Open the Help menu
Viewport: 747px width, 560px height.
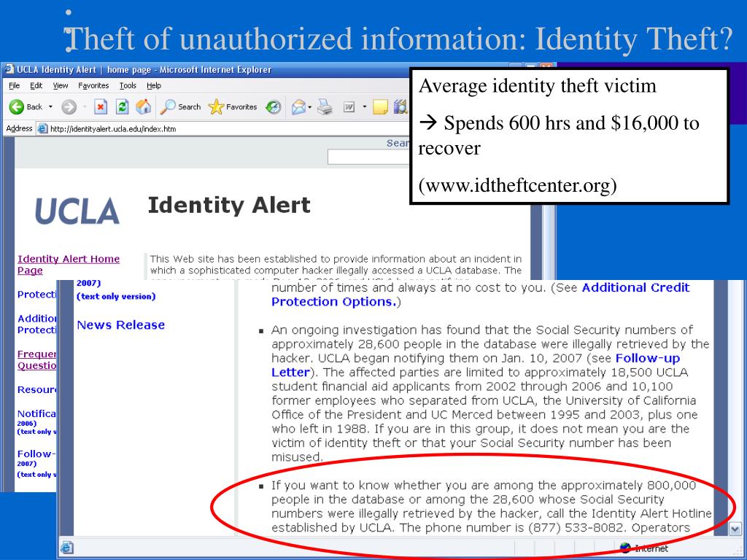(153, 86)
